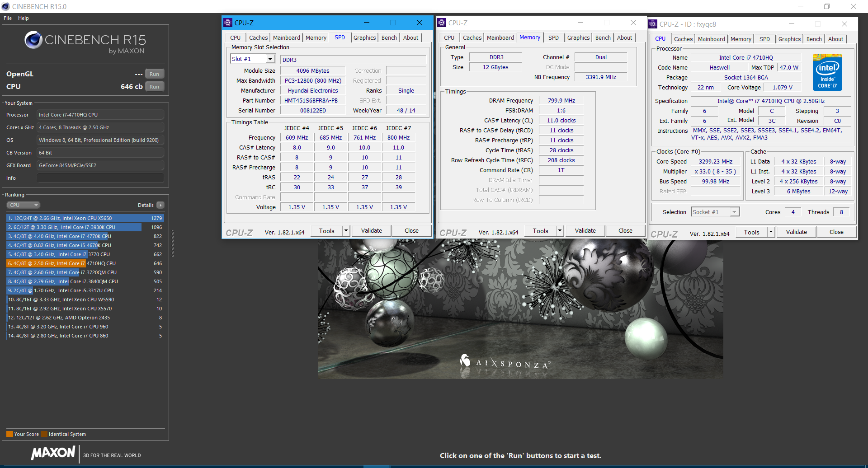The width and height of the screenshot is (868, 468).
Task: Select ranking row AMD Opteron 2435
Action: [85, 318]
